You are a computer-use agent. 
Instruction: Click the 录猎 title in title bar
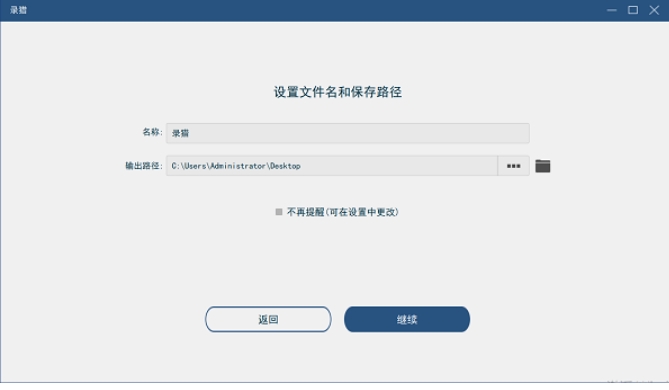click(x=18, y=10)
